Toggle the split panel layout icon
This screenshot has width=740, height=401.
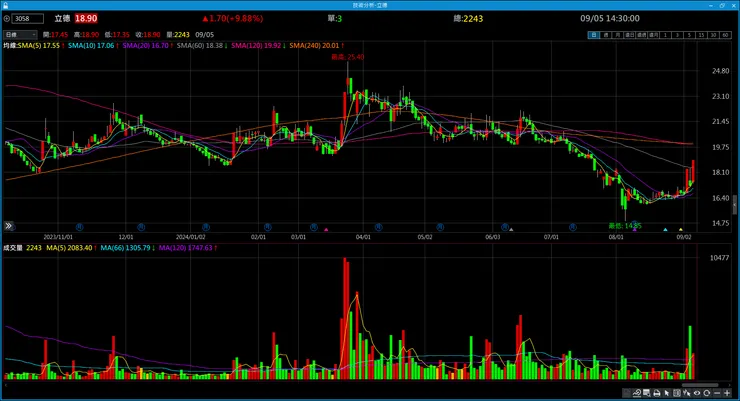(677, 393)
